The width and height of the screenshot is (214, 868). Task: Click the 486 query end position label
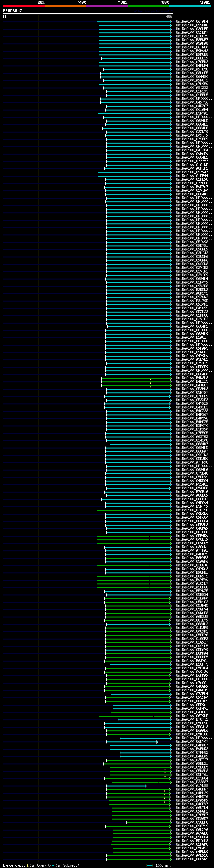(x=169, y=16)
